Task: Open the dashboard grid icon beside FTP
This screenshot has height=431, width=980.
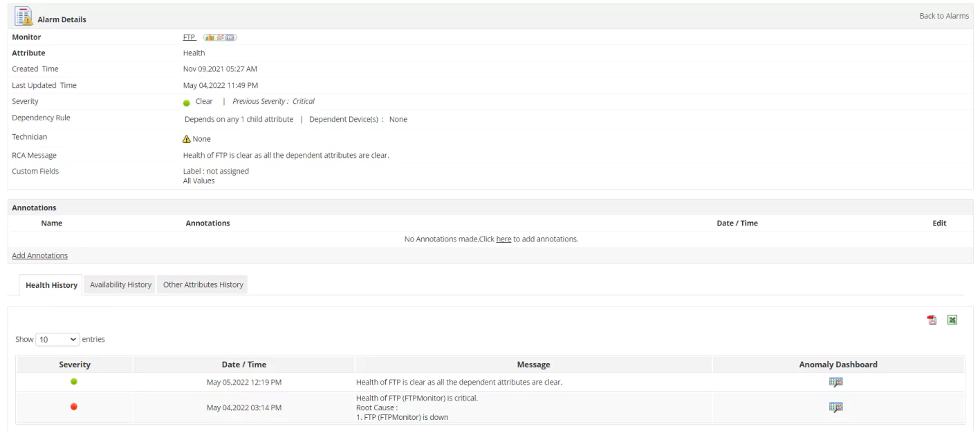Action: click(x=229, y=37)
